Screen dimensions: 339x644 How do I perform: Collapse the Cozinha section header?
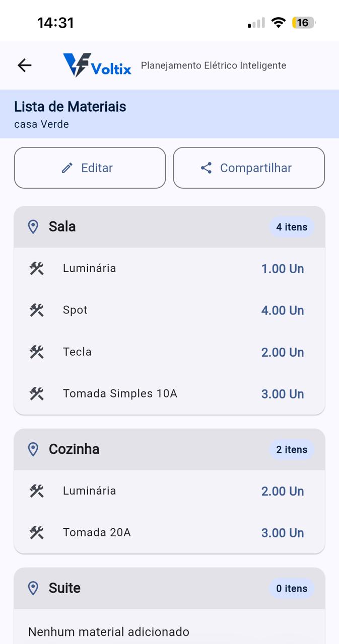tap(169, 449)
